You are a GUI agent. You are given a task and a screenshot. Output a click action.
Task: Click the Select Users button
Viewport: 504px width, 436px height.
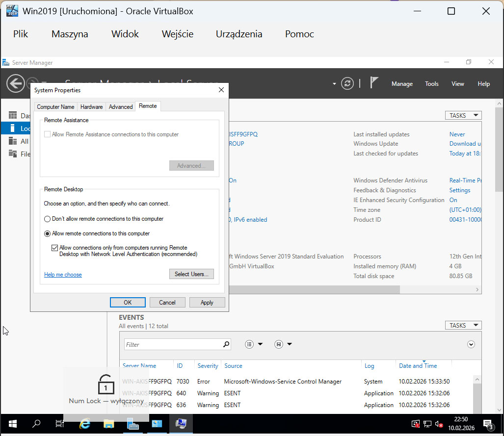191,274
